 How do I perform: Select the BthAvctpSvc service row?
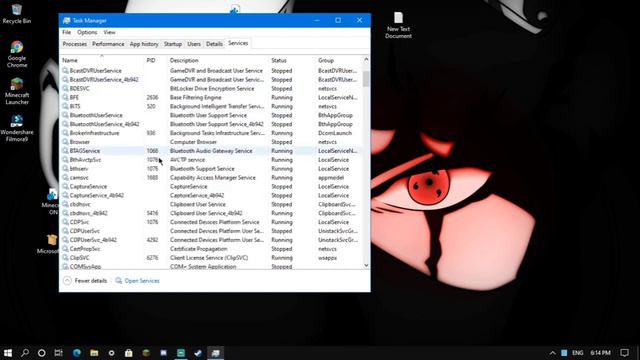[x=211, y=160]
